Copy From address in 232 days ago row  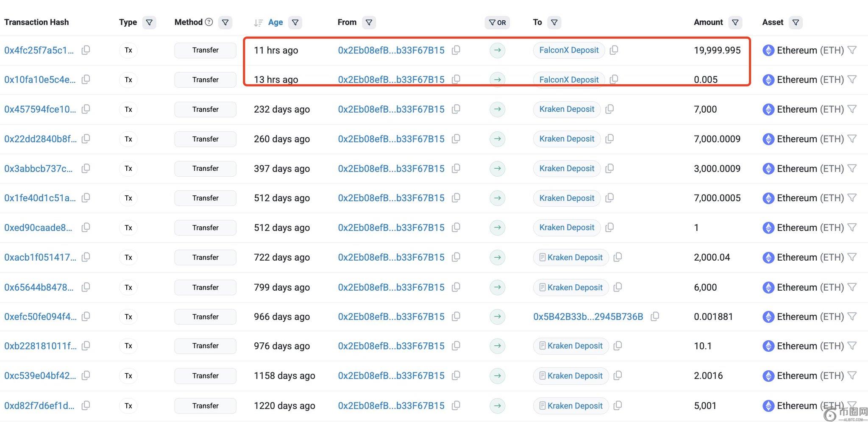point(456,109)
